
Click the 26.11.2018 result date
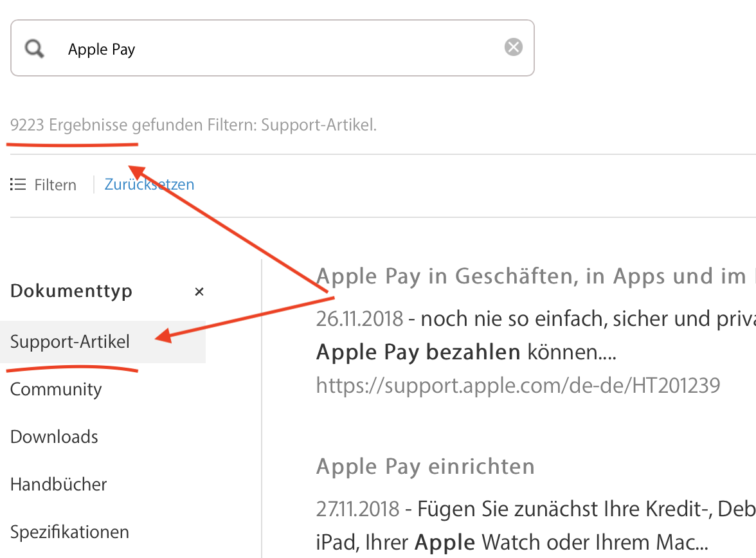tap(360, 319)
